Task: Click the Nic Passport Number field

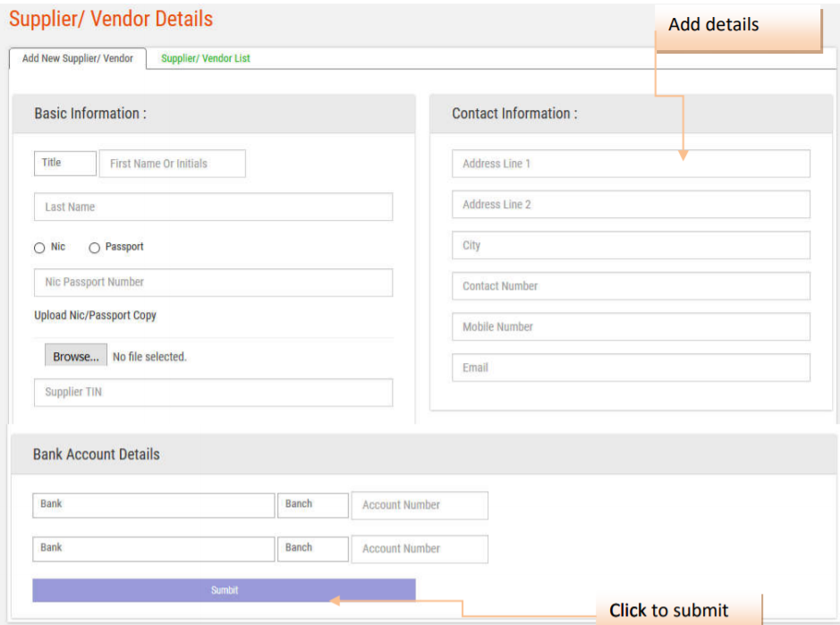Action: tap(213, 283)
